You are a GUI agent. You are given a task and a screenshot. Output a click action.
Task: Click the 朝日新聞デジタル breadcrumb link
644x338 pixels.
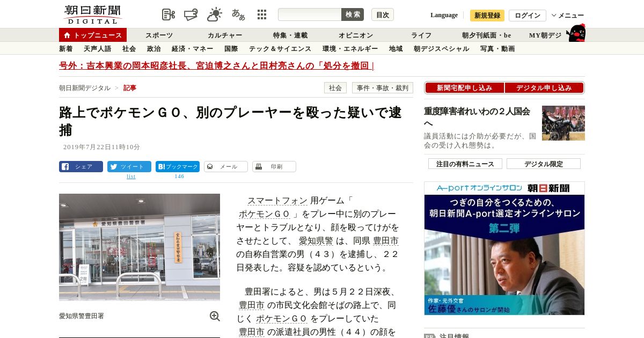pyautogui.click(x=85, y=87)
